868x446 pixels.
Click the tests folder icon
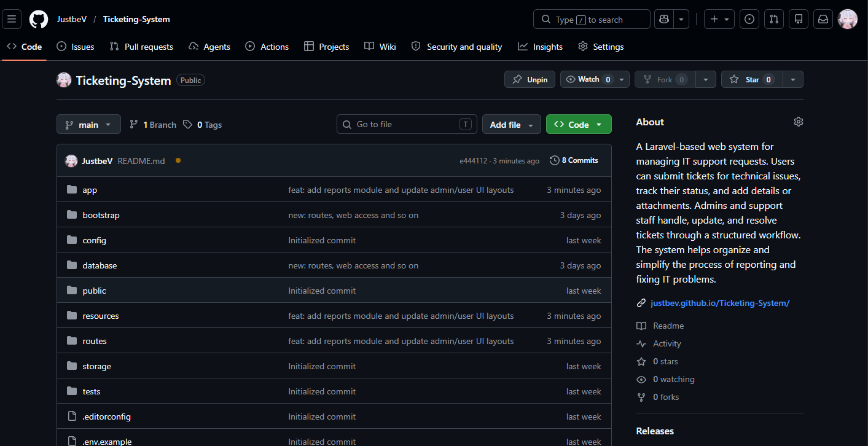click(x=72, y=391)
